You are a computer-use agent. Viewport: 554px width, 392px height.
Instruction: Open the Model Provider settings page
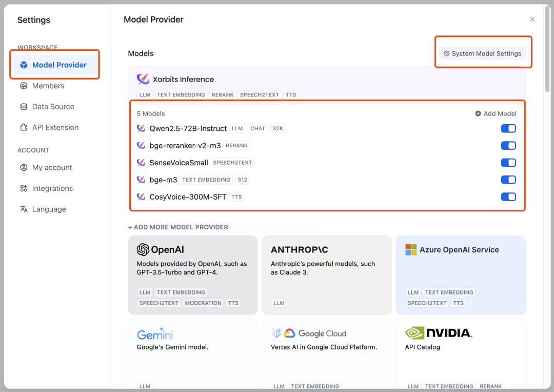pyautogui.click(x=55, y=65)
